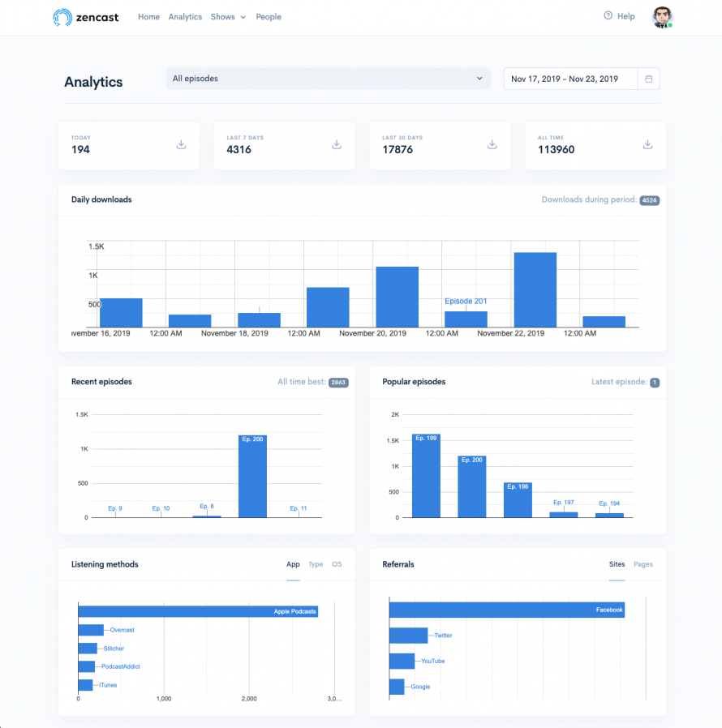Image resolution: width=722 pixels, height=728 pixels.
Task: Navigate to Home in top menu
Action: (148, 17)
